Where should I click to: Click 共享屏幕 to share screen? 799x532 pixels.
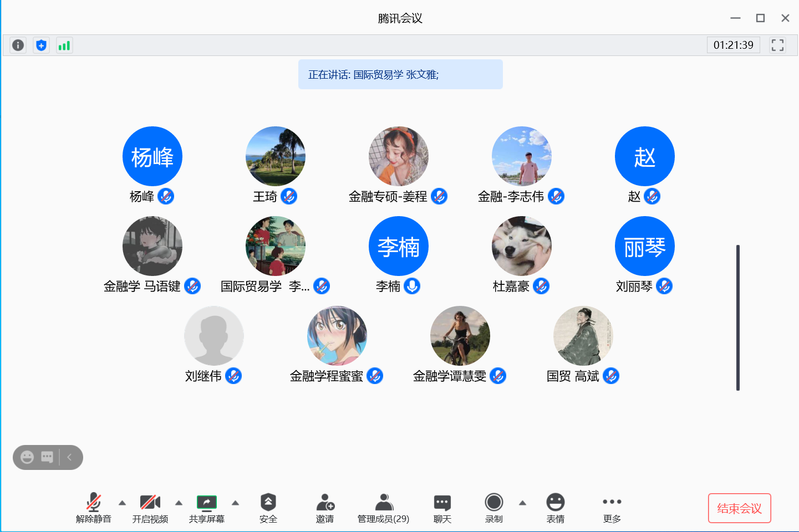click(x=207, y=508)
